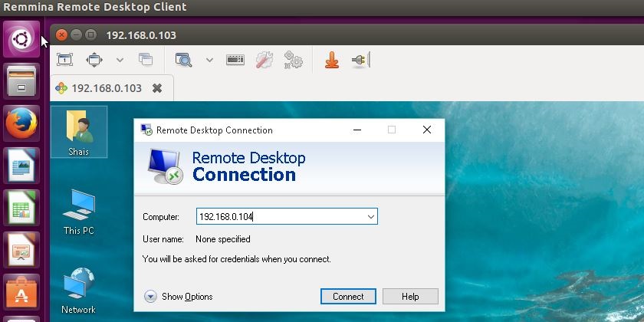Image resolution: width=644 pixels, height=322 pixels.
Task: Toggle Remmina fullscreen mode icon
Action: coord(94,60)
